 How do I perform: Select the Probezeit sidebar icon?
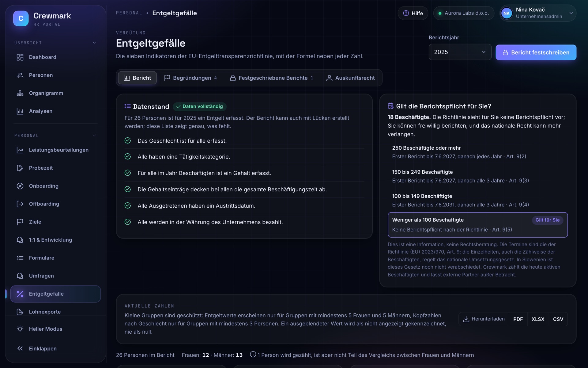pos(20,168)
